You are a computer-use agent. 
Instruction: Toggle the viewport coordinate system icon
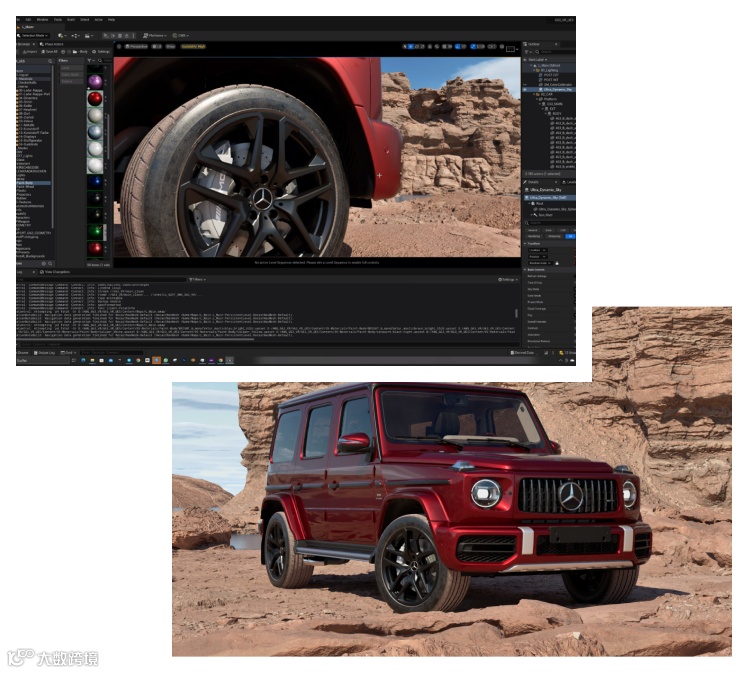(x=430, y=47)
